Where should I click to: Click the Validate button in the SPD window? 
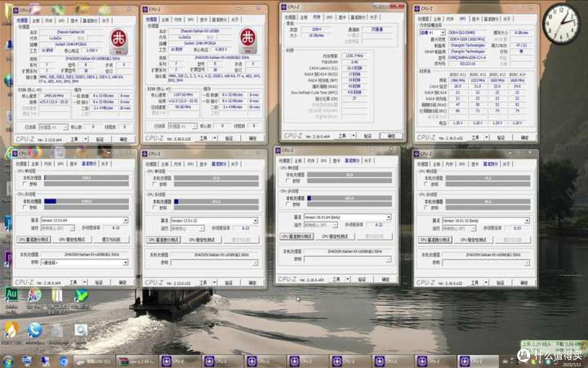pos(501,138)
